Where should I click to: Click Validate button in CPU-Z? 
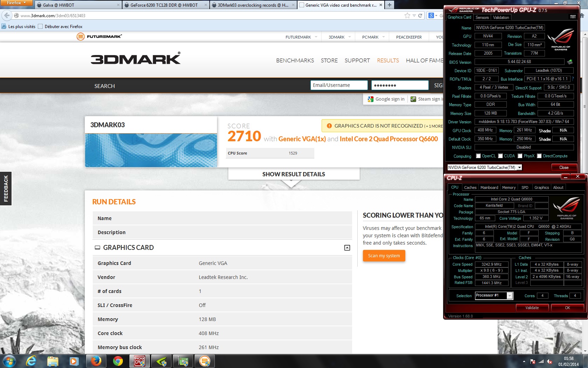532,308
